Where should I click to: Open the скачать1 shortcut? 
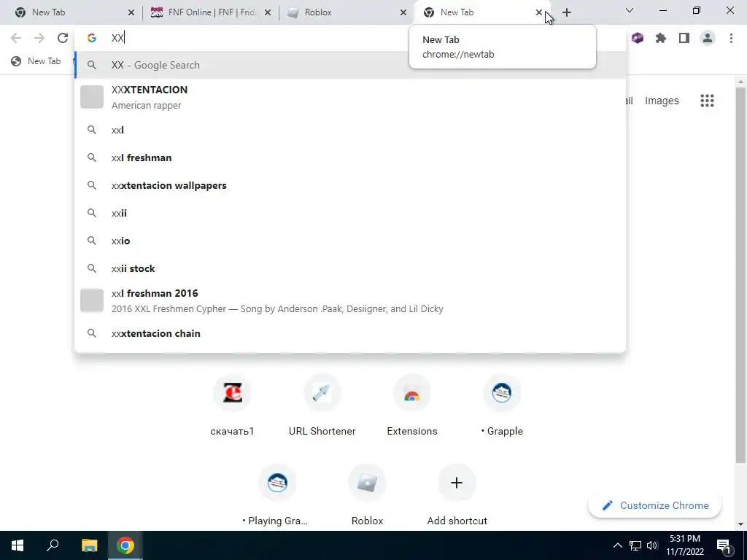(x=233, y=405)
